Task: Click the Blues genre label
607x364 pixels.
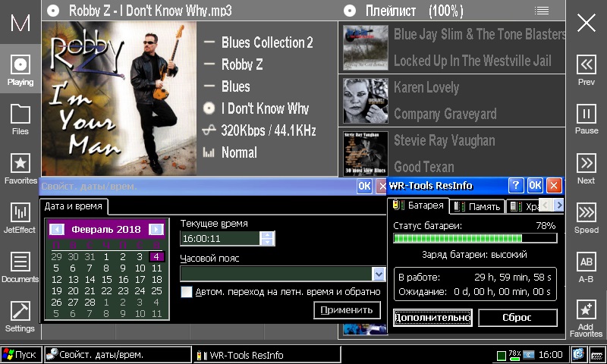Action: coord(236,86)
